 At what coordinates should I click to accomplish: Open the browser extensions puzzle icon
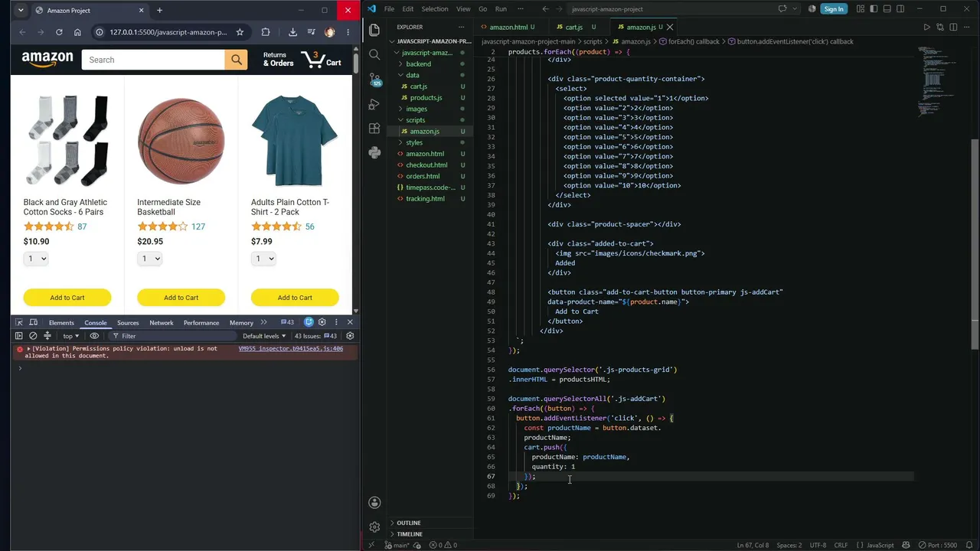click(266, 32)
